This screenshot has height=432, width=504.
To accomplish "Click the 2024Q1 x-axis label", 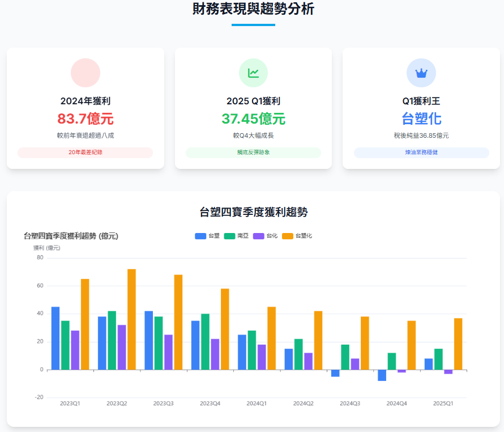I will [x=257, y=404].
